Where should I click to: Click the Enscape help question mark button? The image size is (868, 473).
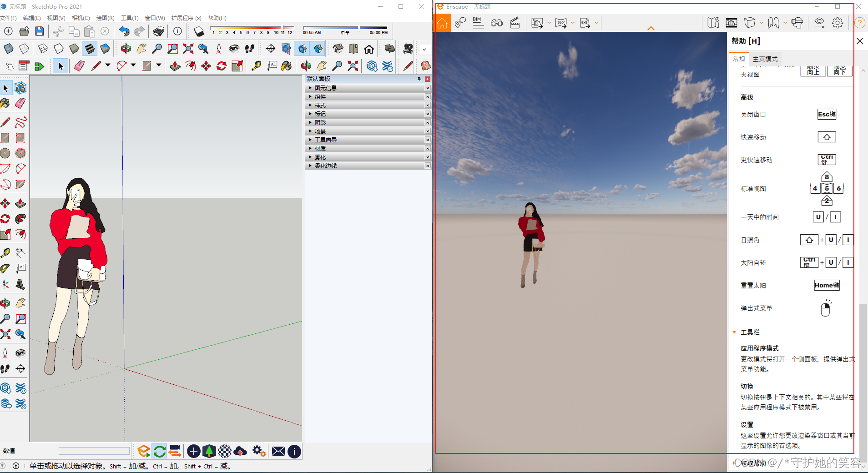click(x=860, y=23)
